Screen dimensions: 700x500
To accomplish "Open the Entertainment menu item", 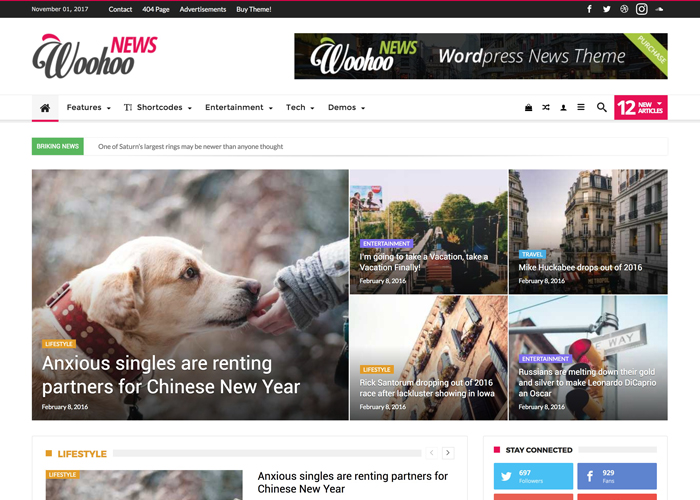I will [238, 108].
